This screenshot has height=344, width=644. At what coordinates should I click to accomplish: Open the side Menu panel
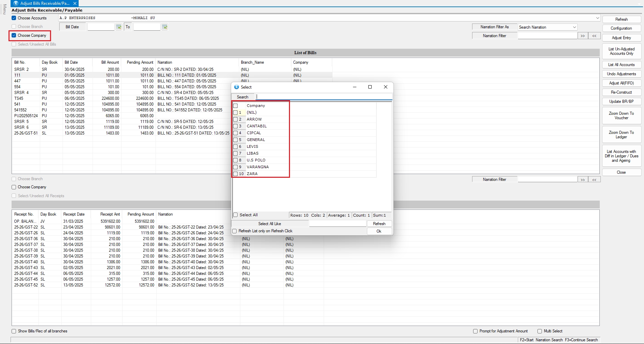[4, 9]
